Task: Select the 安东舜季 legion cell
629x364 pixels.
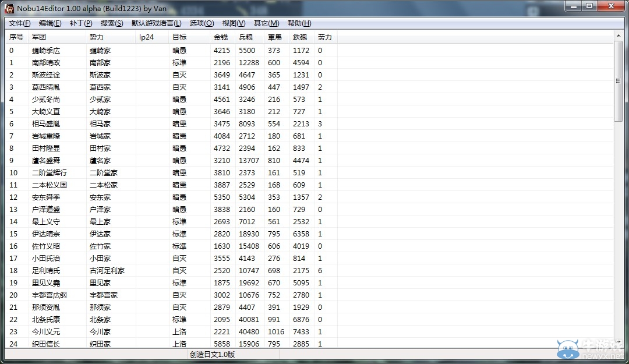Action: tap(46, 197)
